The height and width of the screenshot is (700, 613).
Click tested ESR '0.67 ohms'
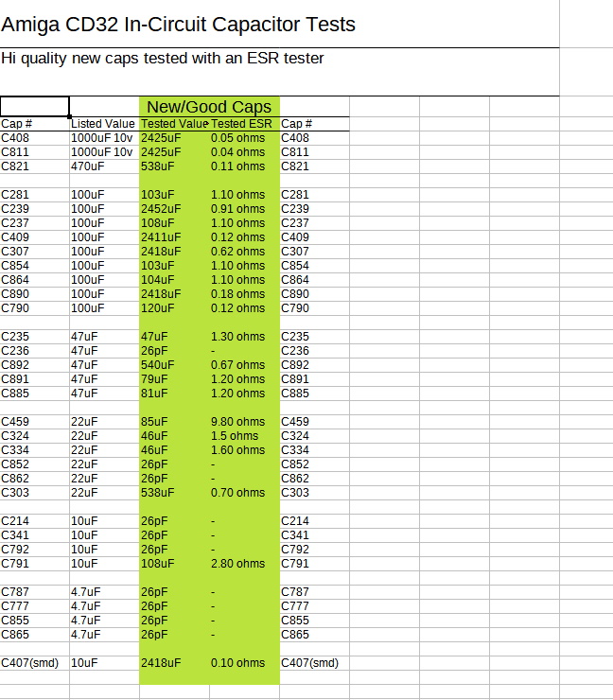coord(238,365)
